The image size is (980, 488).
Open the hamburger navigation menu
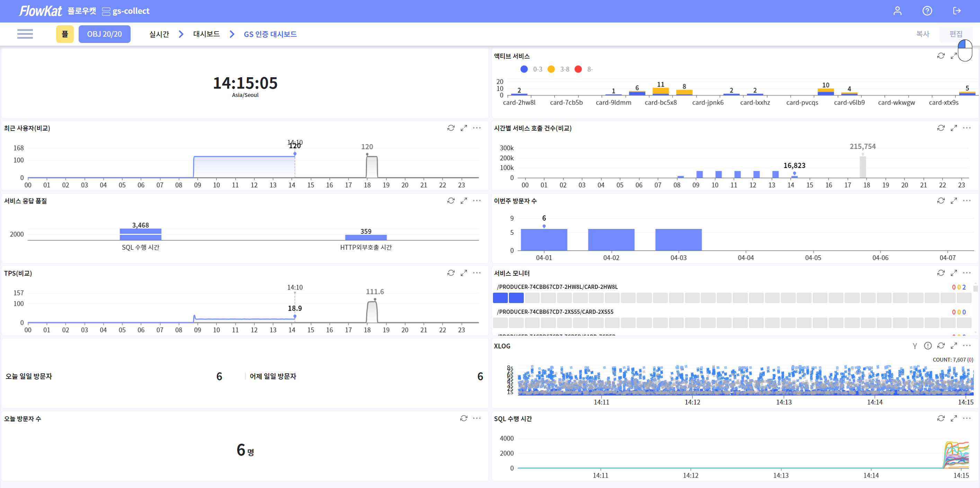pyautogui.click(x=25, y=34)
